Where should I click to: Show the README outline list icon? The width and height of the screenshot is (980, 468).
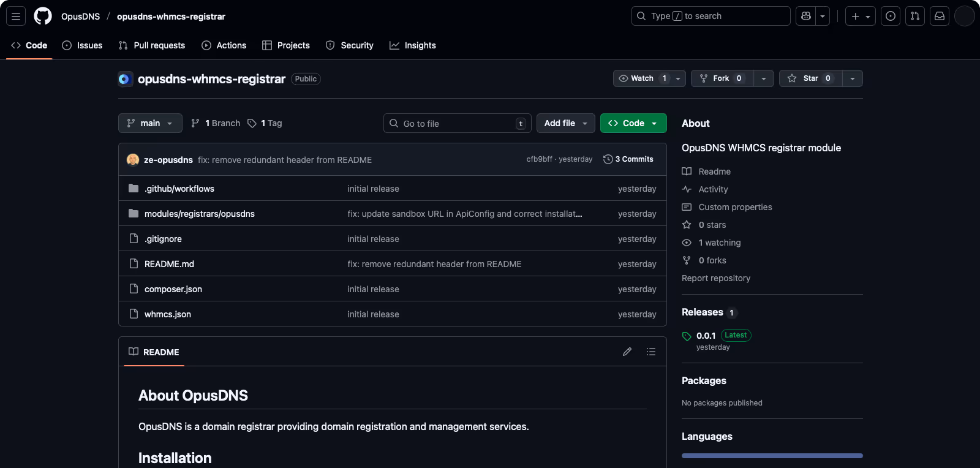coord(651,352)
